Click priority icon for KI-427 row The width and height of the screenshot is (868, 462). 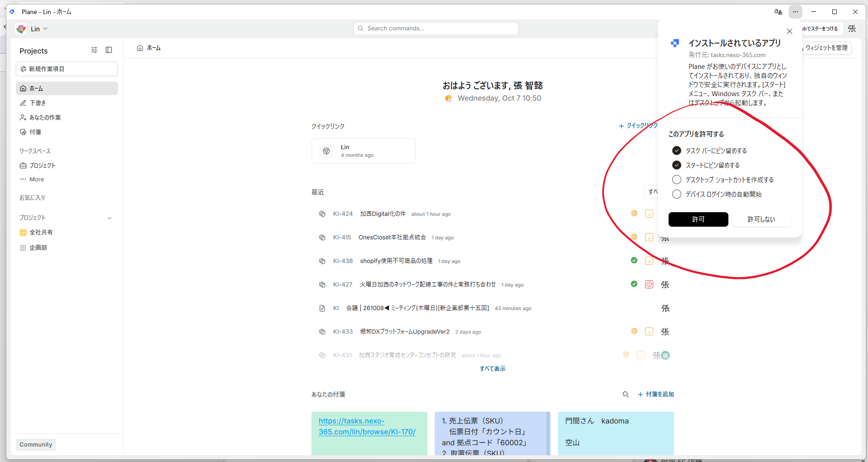pyautogui.click(x=649, y=284)
